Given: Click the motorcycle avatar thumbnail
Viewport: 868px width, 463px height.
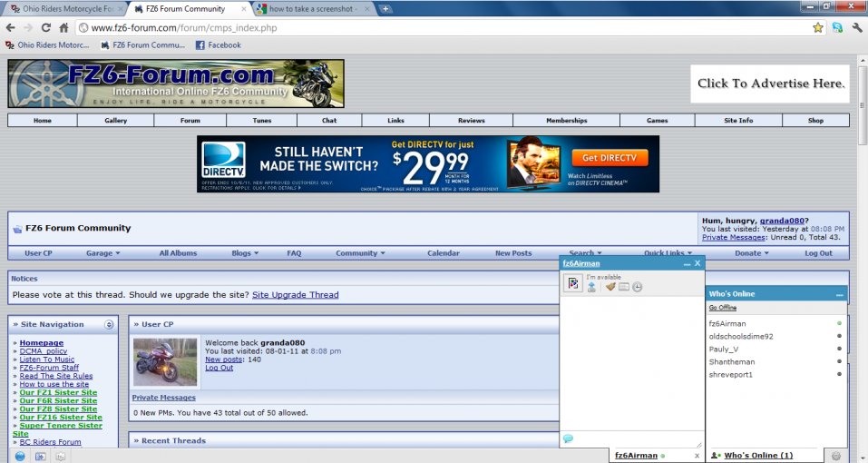Looking at the screenshot, I should [x=165, y=362].
